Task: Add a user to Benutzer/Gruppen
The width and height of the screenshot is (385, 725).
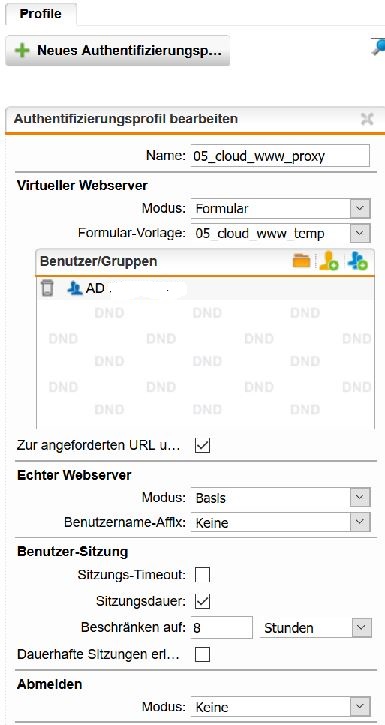Action: coord(329,261)
